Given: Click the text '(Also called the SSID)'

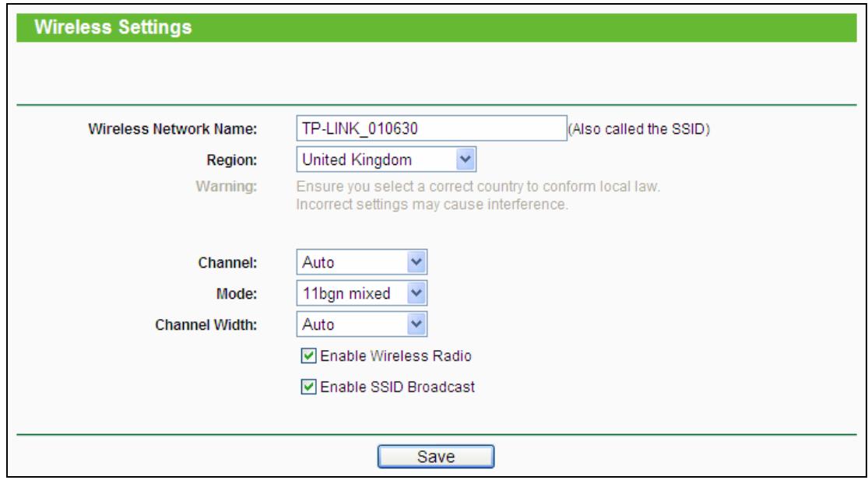Looking at the screenshot, I should (x=639, y=129).
